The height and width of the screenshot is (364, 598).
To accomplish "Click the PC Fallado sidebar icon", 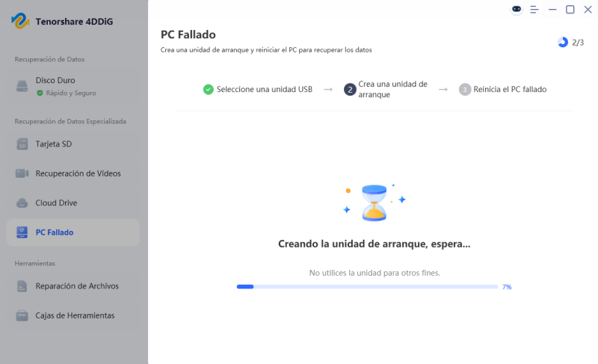I will click(22, 232).
